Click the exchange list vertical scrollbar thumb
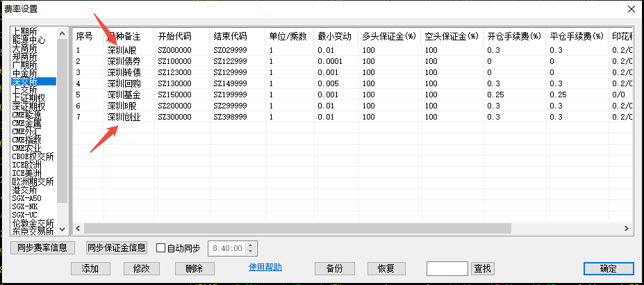 pyautogui.click(x=62, y=121)
